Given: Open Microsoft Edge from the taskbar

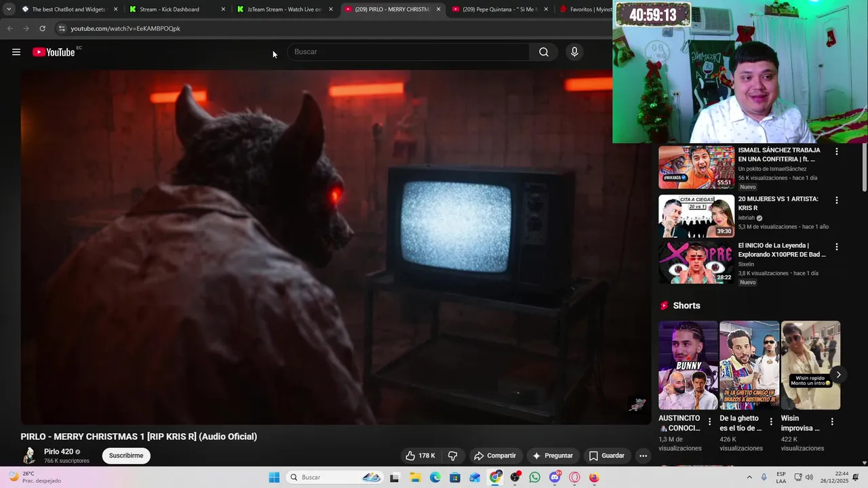Looking at the screenshot, I should point(435,477).
